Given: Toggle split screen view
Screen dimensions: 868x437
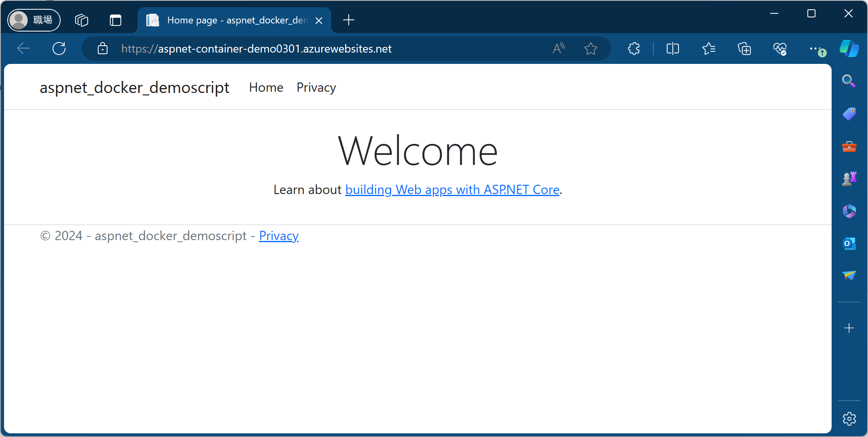Looking at the screenshot, I should [x=673, y=49].
